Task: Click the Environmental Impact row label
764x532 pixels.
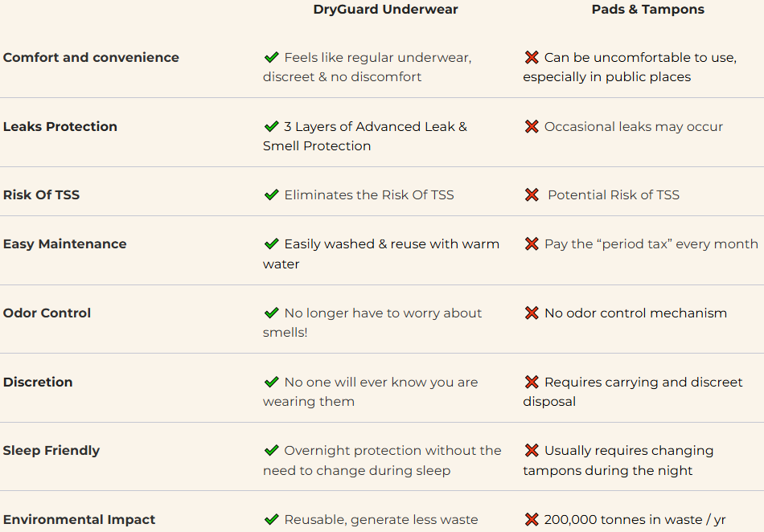Action: [79, 519]
